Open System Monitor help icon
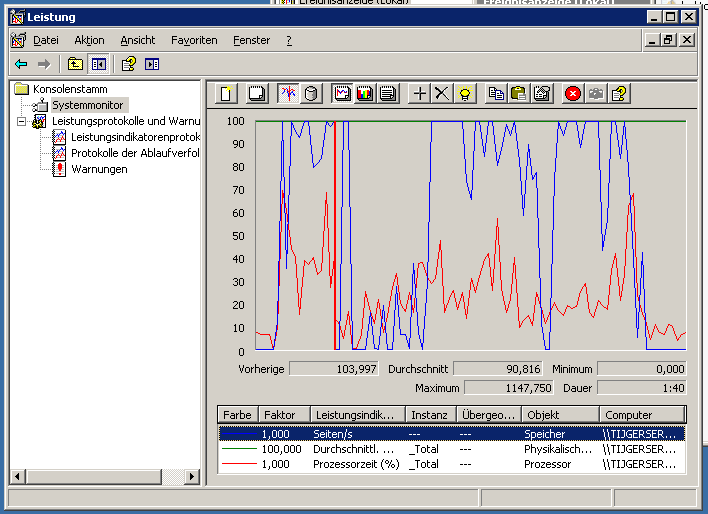The height and width of the screenshot is (514, 708). point(619,94)
